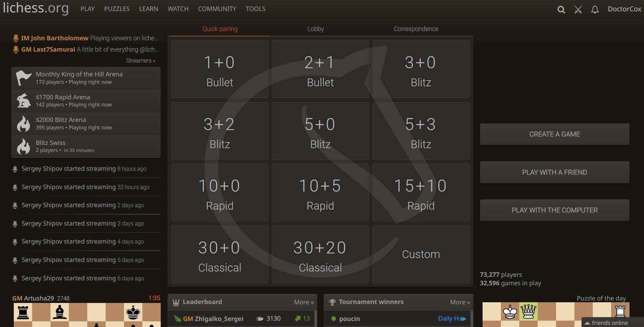Open the notifications bell icon
This screenshot has width=644, height=327.
[x=595, y=10]
